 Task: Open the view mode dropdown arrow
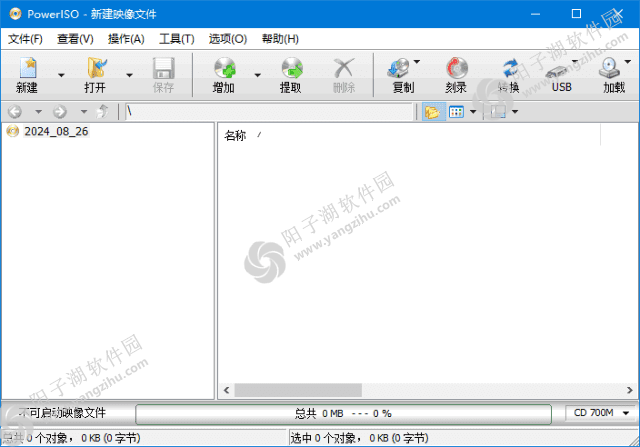pos(473,112)
